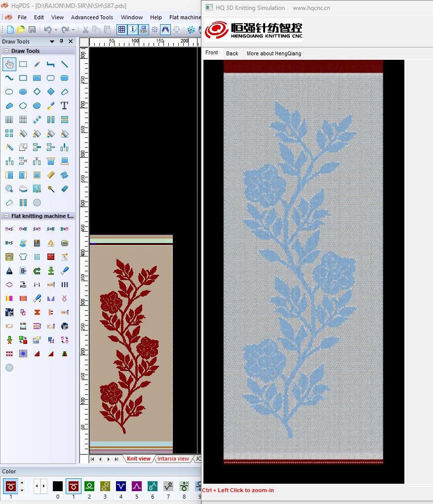Toggle the info display toolbar button

click(133, 30)
